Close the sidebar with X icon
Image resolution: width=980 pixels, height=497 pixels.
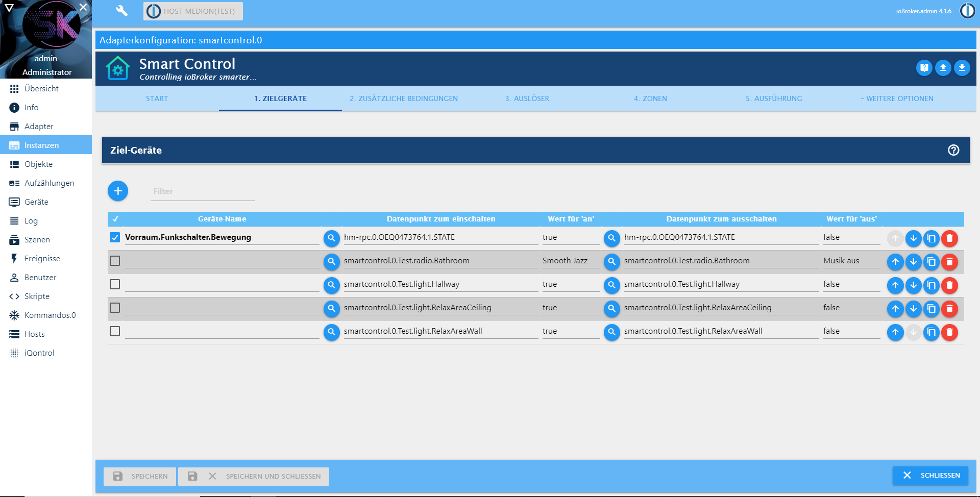[83, 7]
